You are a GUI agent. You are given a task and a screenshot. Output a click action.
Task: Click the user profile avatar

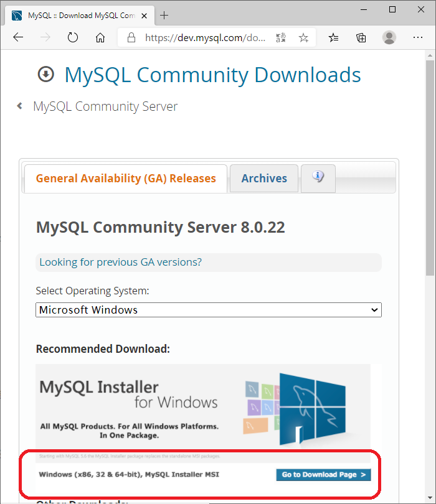[x=389, y=38]
